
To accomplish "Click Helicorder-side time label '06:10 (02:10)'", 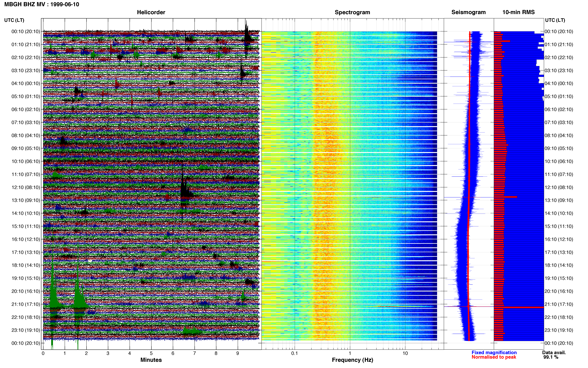I will coord(26,109).
